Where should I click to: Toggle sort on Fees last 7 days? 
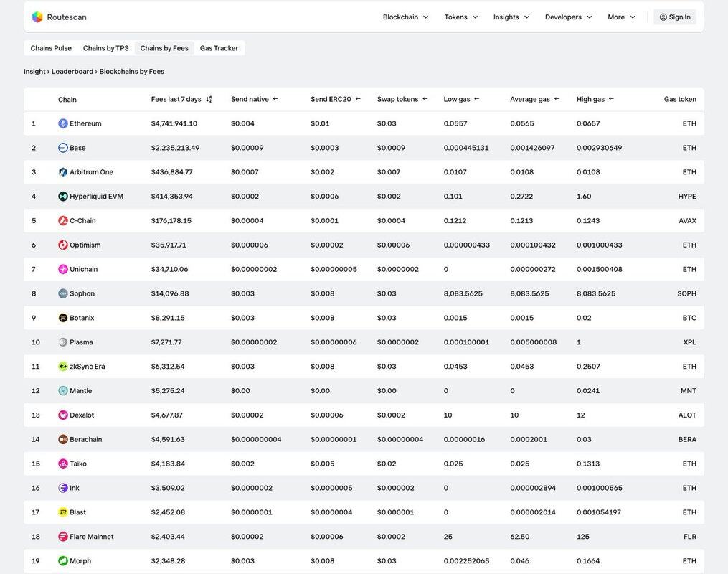(209, 100)
